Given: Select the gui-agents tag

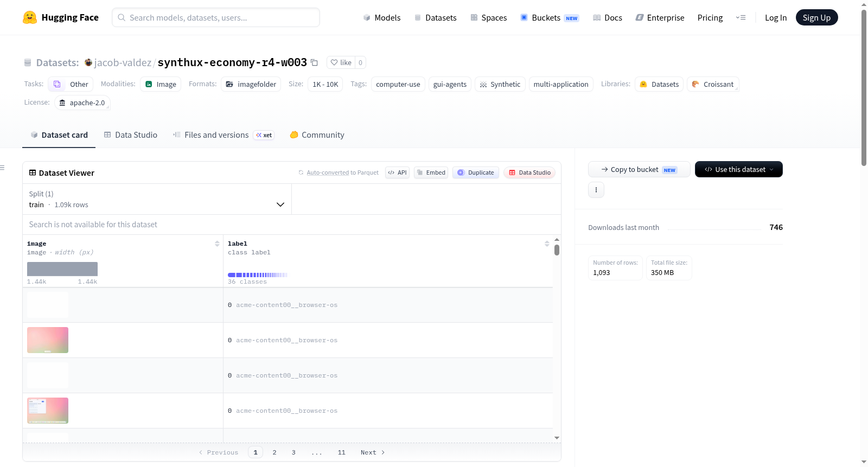Looking at the screenshot, I should 450,84.
